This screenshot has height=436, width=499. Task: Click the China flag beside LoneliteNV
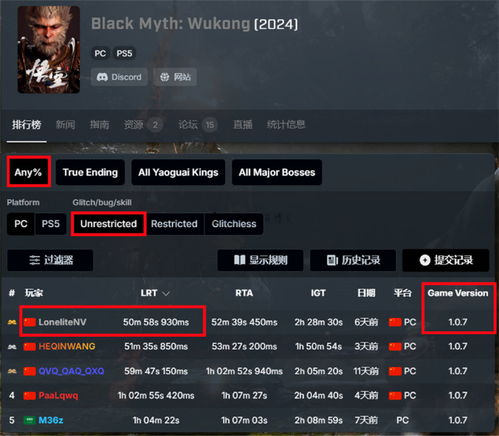click(30, 322)
